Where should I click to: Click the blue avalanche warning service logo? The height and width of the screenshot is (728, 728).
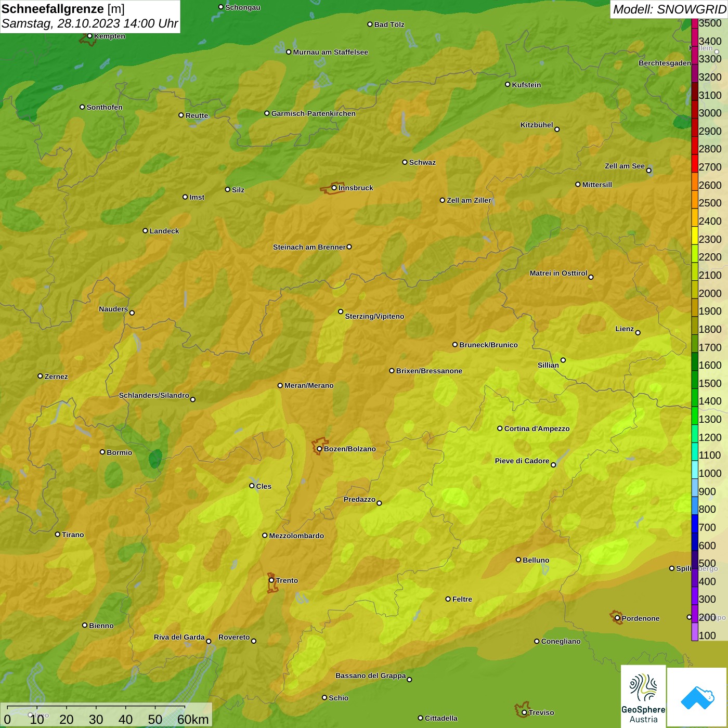click(697, 697)
